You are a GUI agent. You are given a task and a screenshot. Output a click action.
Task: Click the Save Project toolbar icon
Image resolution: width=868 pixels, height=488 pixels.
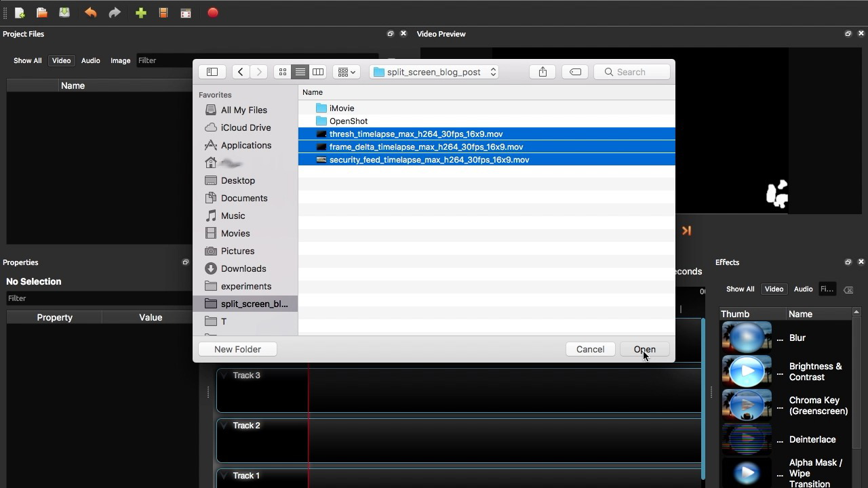64,12
